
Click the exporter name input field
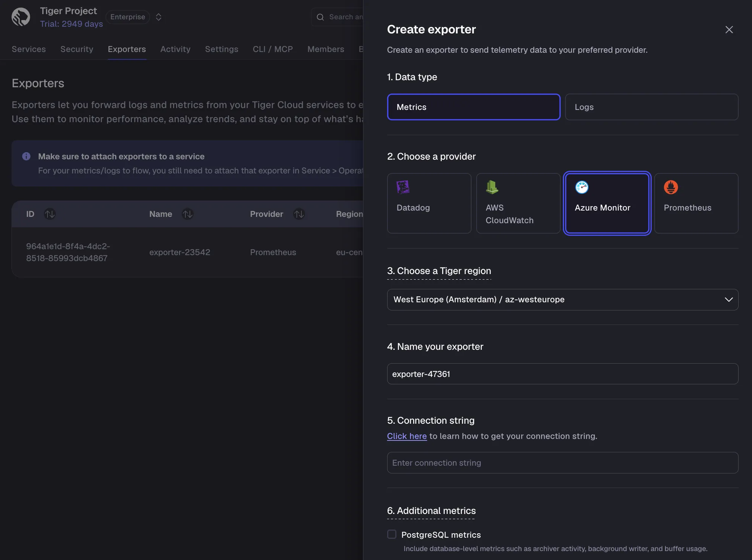coord(563,374)
